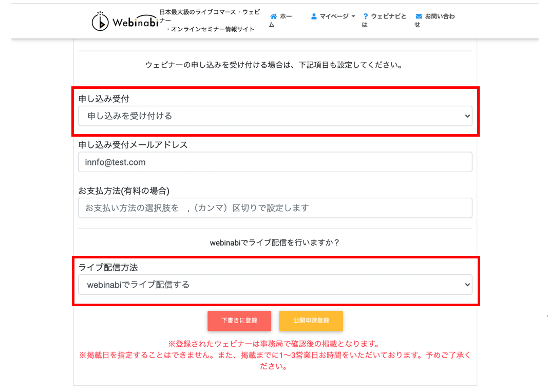Click the arrow on the webinabiでライブ配信する select
This screenshot has width=548, height=392.
pos(467,285)
